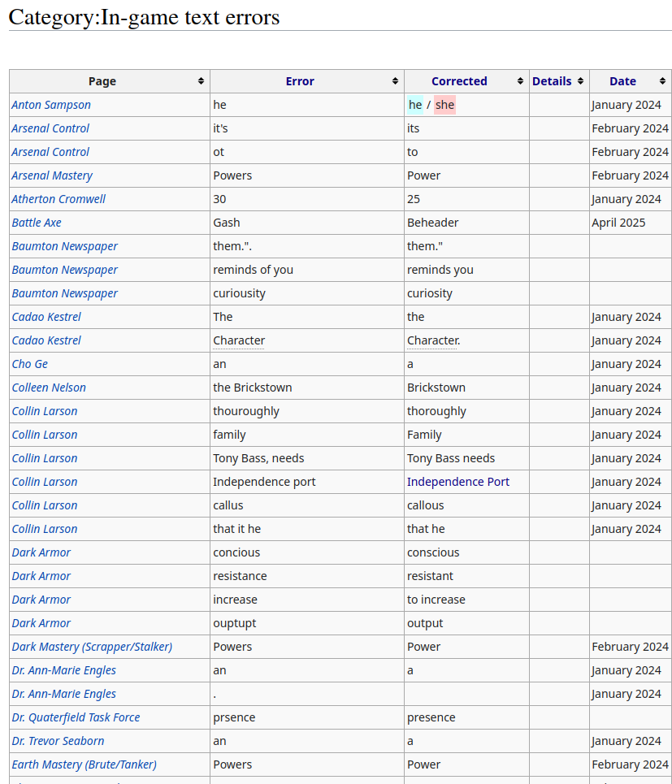Follow the Independence Port link

pyautogui.click(x=458, y=482)
